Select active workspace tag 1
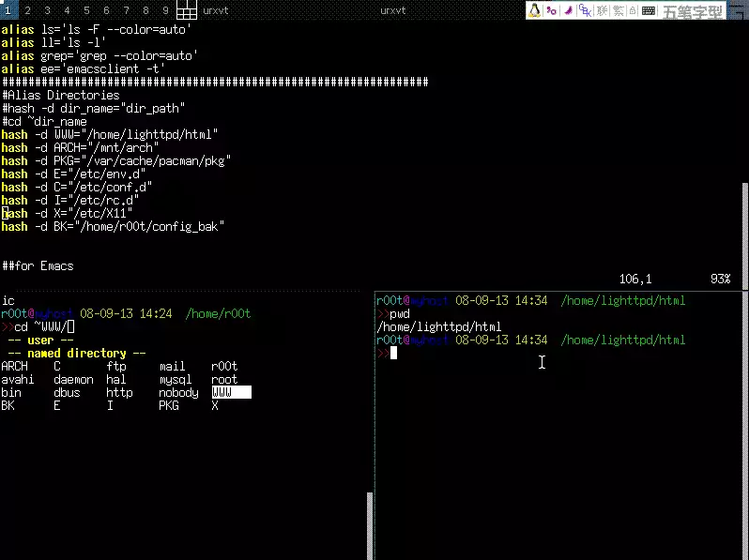749x560 pixels. coord(8,10)
